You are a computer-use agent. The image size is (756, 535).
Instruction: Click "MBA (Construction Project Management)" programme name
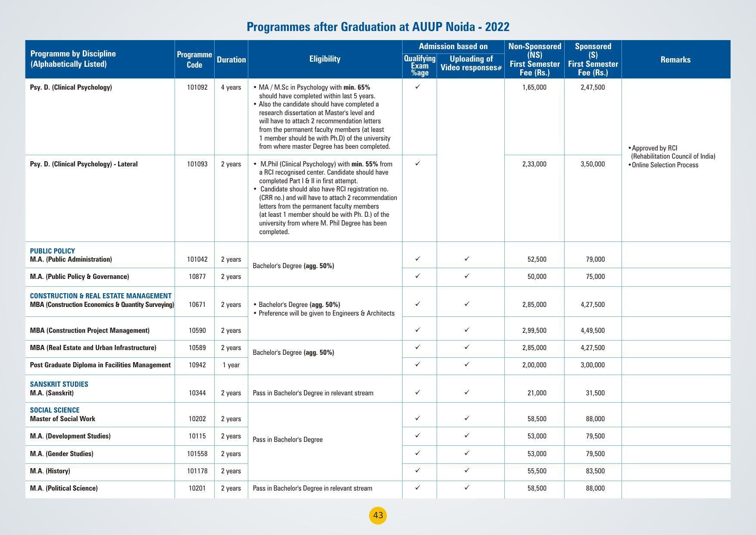[x=90, y=330]
